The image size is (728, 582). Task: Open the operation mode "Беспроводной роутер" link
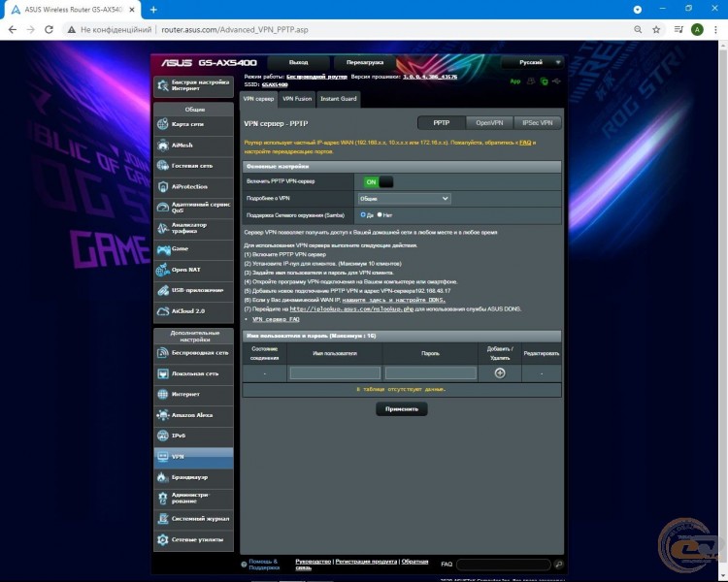click(316, 77)
